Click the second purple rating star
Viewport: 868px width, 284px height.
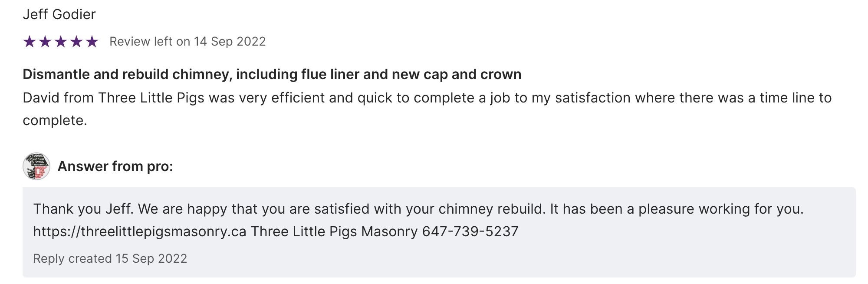(45, 42)
